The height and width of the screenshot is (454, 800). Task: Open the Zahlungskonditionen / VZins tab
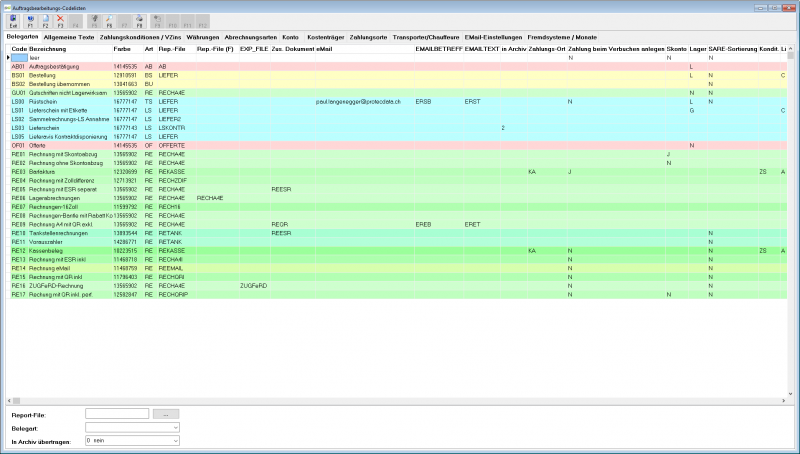[x=140, y=37]
